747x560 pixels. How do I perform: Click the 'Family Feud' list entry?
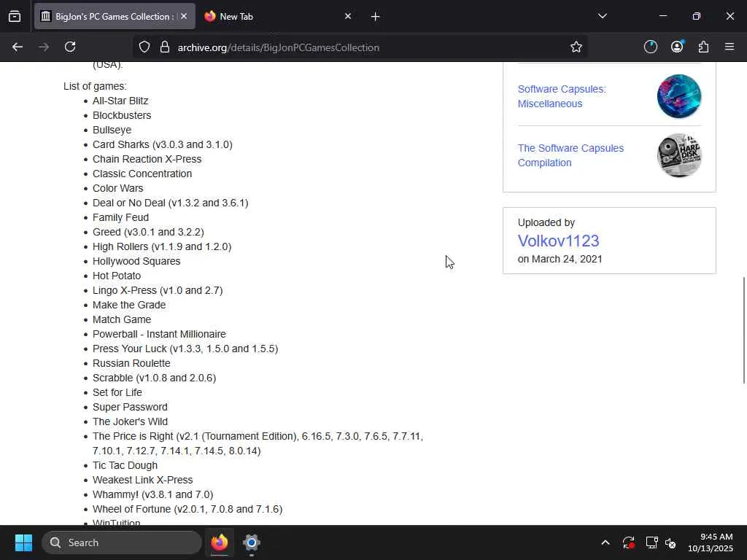pos(121,217)
